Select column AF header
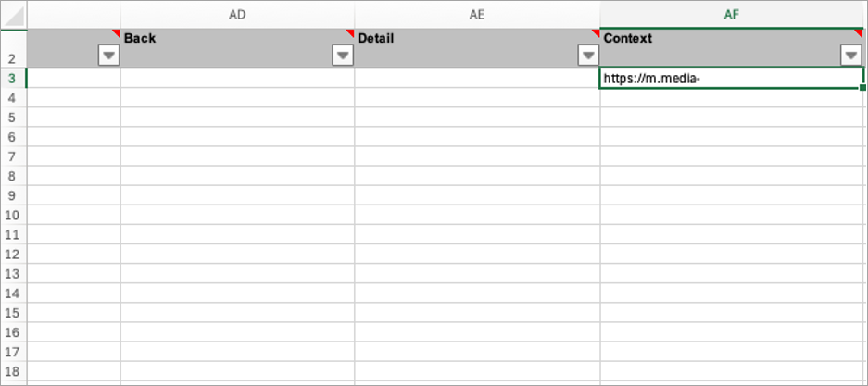 pos(732,14)
